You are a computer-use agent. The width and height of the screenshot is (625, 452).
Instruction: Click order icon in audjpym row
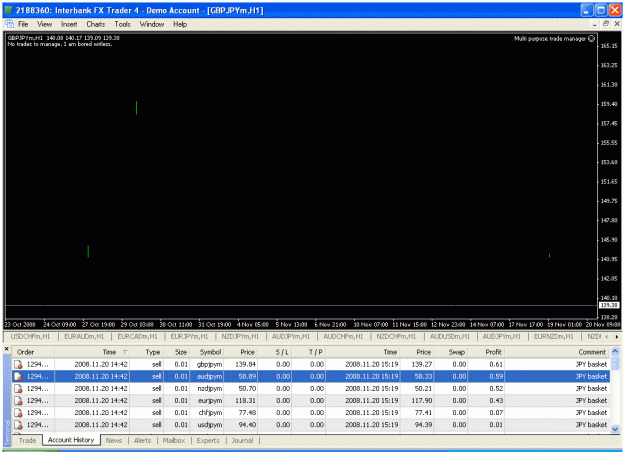18,376
